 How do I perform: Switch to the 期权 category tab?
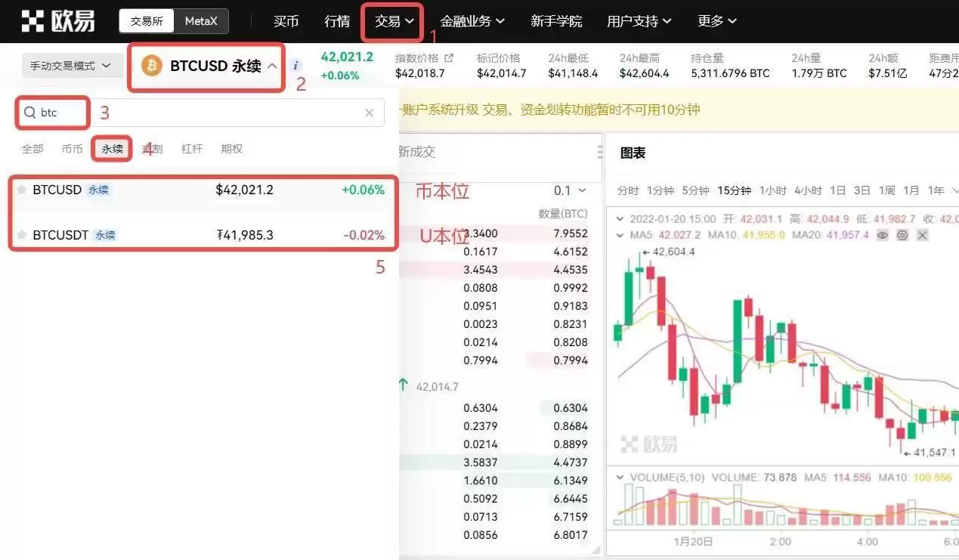coord(231,148)
